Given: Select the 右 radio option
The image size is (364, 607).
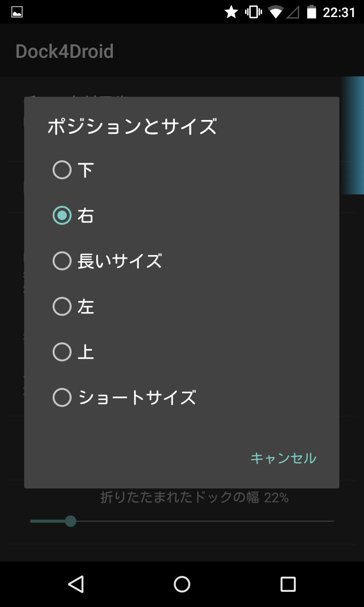Looking at the screenshot, I should point(62,215).
